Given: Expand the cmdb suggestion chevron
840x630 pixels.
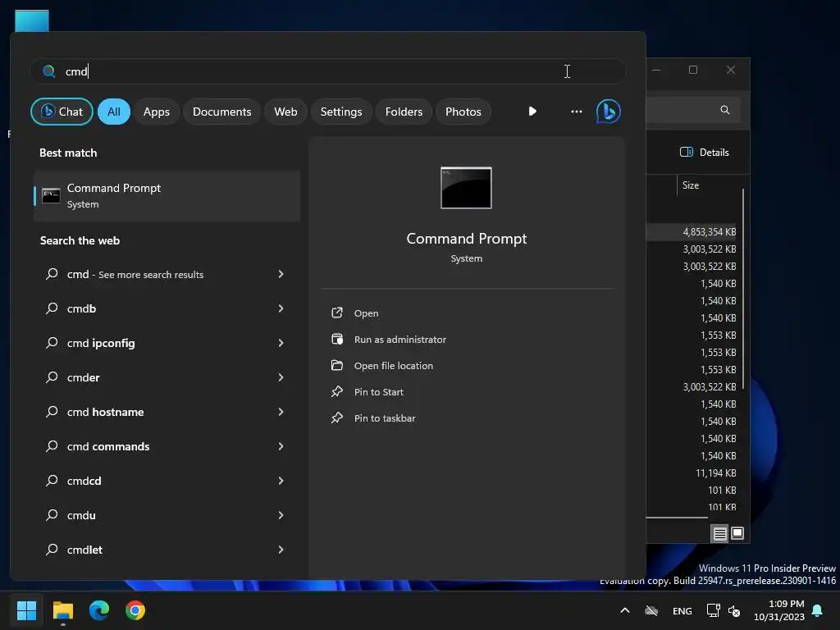Looking at the screenshot, I should [281, 308].
